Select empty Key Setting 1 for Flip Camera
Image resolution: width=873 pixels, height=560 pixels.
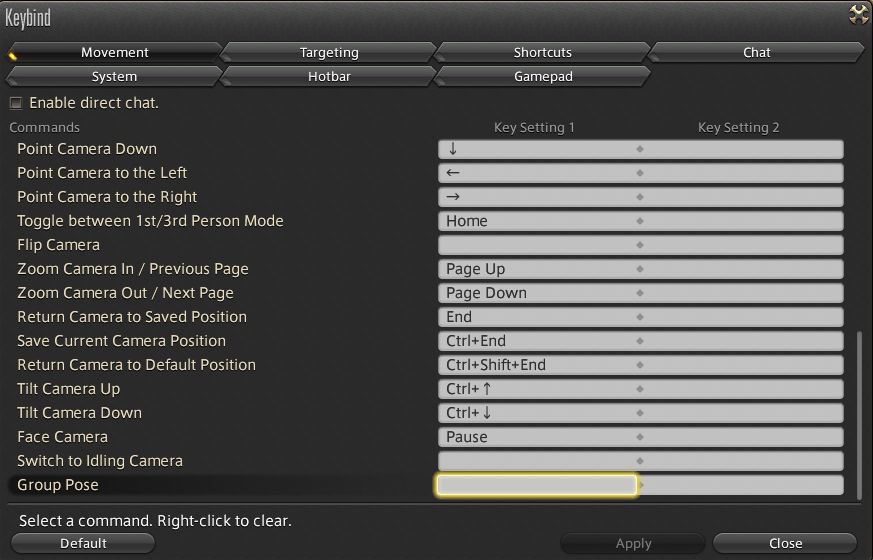pyautogui.click(x=538, y=245)
